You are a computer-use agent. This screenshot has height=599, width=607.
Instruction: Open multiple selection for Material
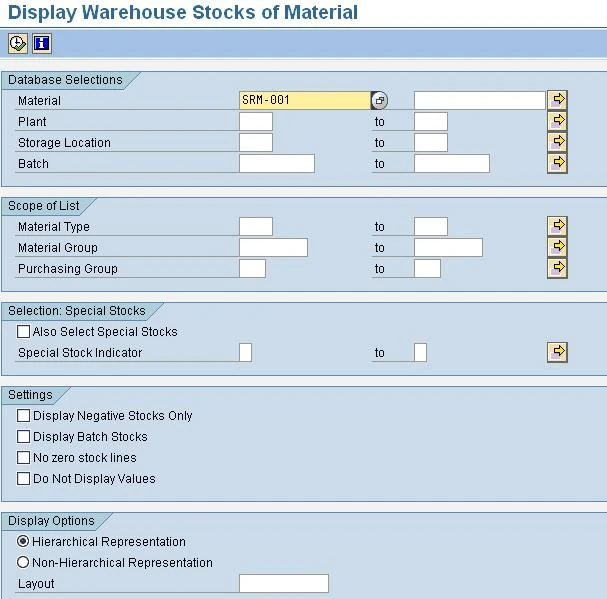[x=558, y=100]
